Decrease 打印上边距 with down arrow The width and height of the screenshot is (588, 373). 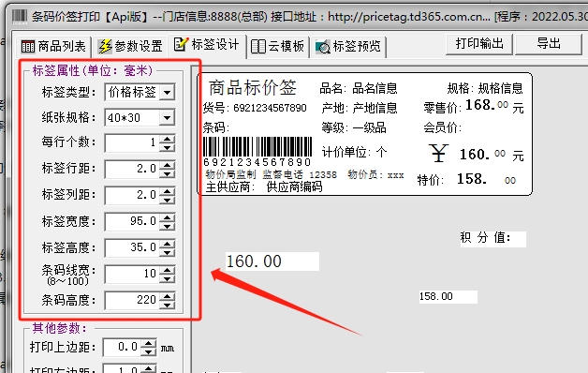pyautogui.click(x=149, y=351)
